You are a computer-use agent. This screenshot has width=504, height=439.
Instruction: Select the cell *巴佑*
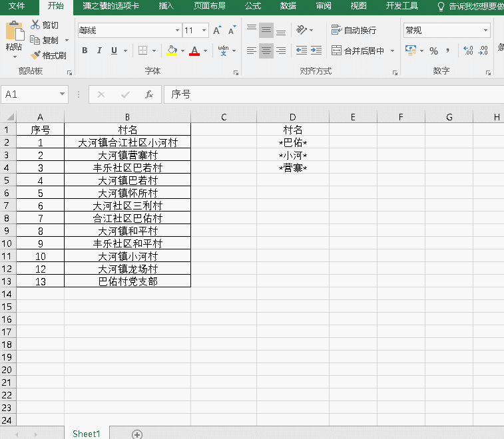(x=293, y=142)
